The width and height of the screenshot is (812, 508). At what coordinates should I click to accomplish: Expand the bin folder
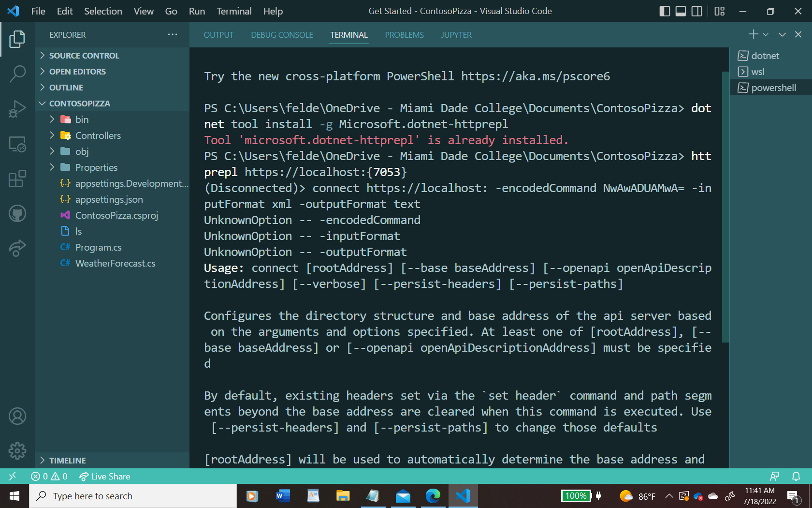coord(112,120)
